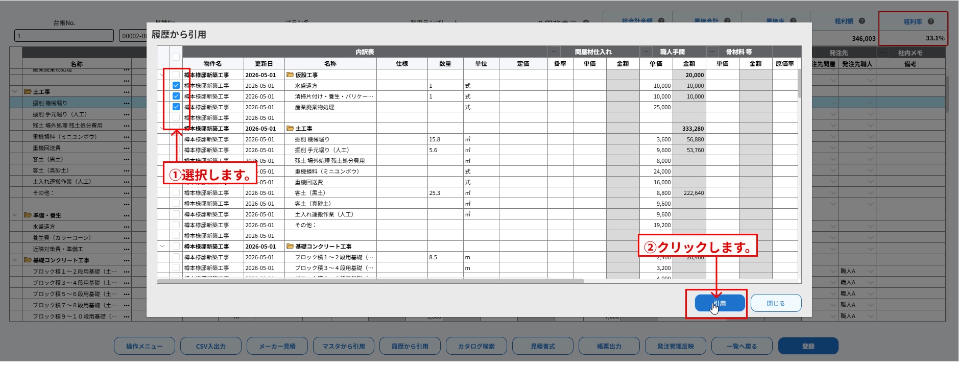This screenshot has height=368, width=980.
Task: Open the three-dot menu for 近隣対策費・準備工
Action: (x=126, y=249)
